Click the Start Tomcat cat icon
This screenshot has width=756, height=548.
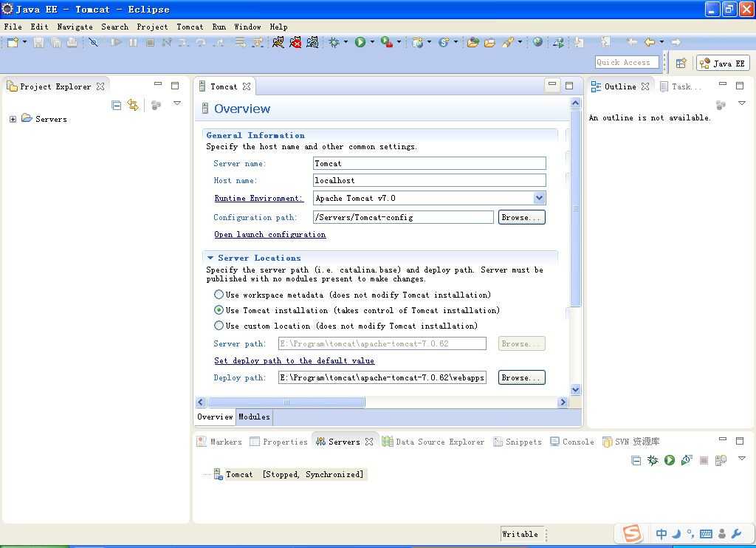click(x=278, y=42)
